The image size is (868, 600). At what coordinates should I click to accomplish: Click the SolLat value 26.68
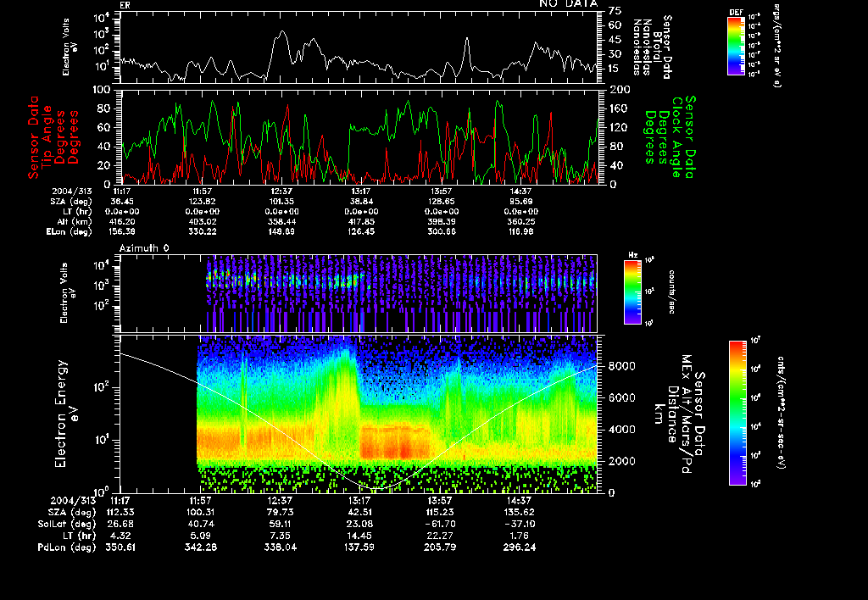120,525
